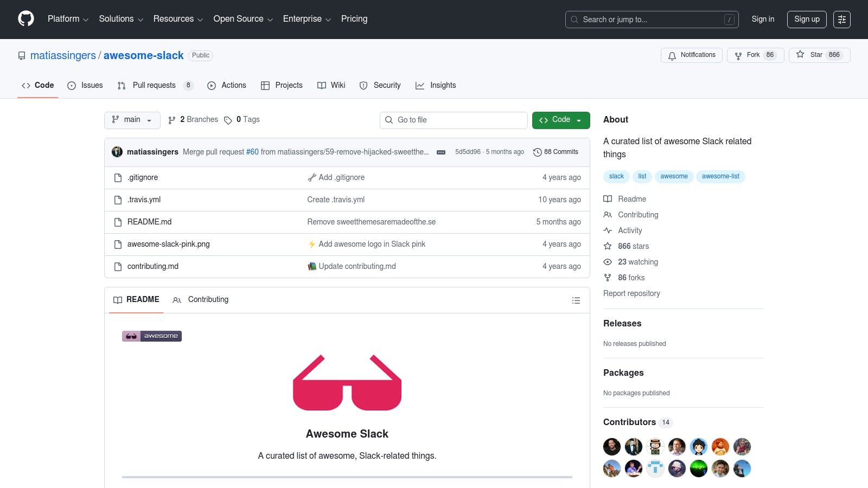Open commit message Create .travis.yml

click(336, 200)
